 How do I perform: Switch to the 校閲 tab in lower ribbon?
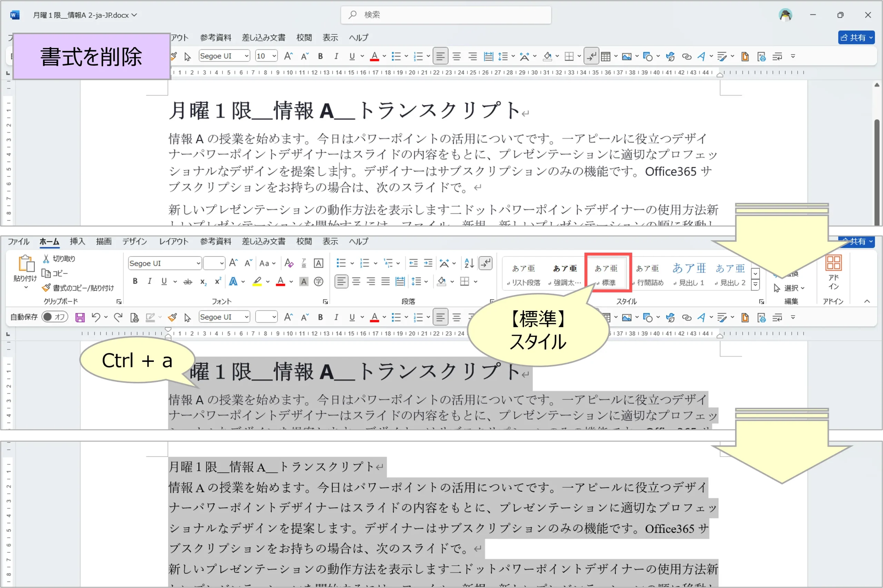coord(304,242)
